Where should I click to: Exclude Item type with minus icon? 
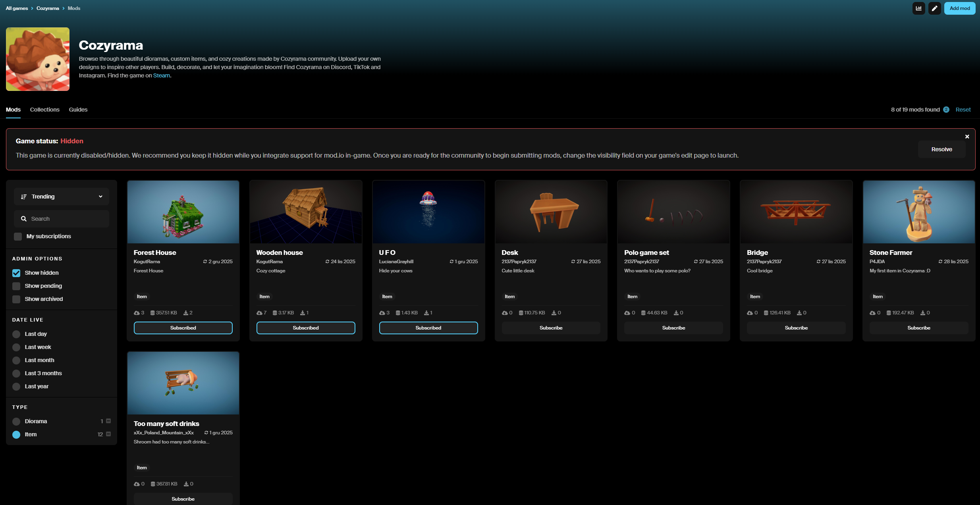coord(108,434)
